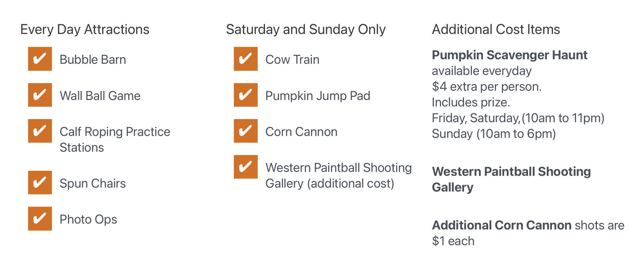
Task: Click the Every Day Attractions heading
Action: click(85, 29)
